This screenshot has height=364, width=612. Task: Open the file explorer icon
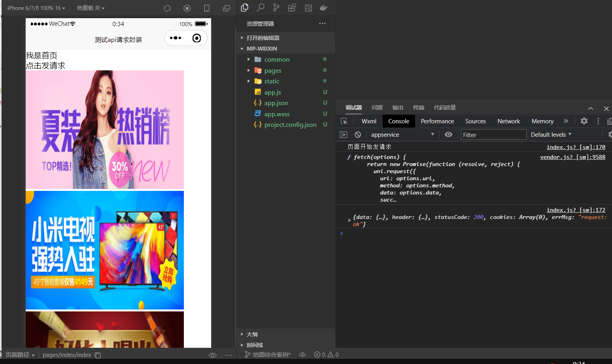coord(245,8)
